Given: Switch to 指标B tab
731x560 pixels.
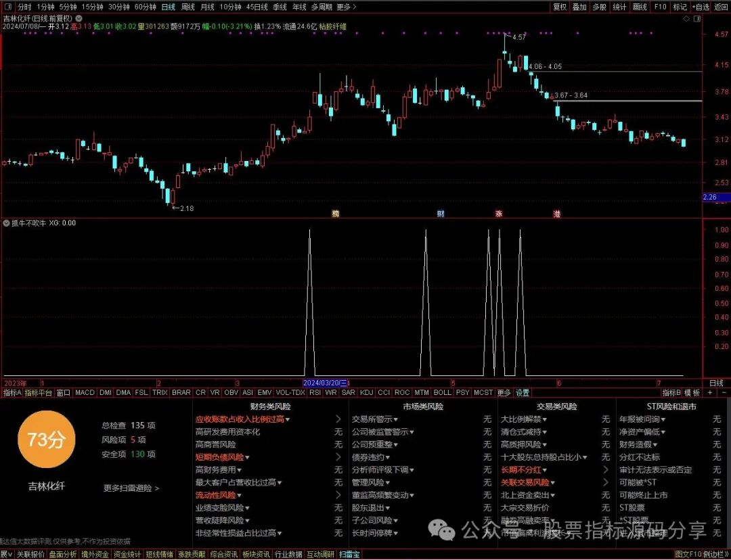Looking at the screenshot, I should click(672, 393).
